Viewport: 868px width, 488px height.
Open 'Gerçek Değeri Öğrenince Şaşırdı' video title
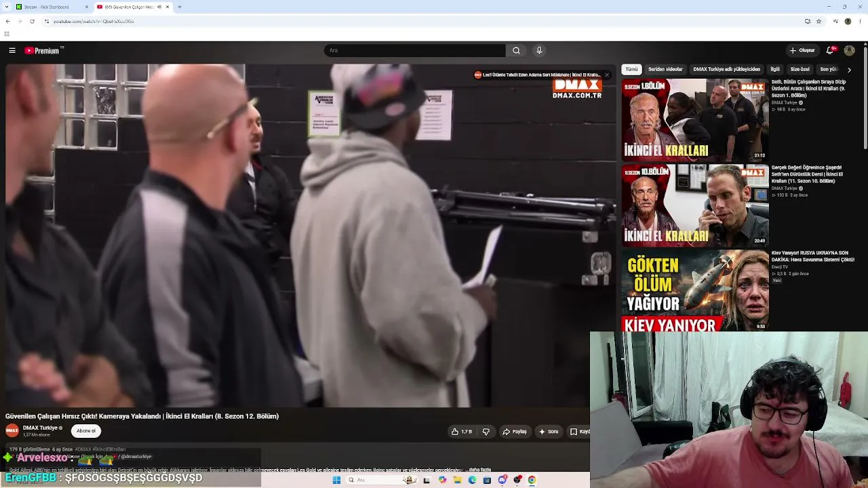pos(808,174)
